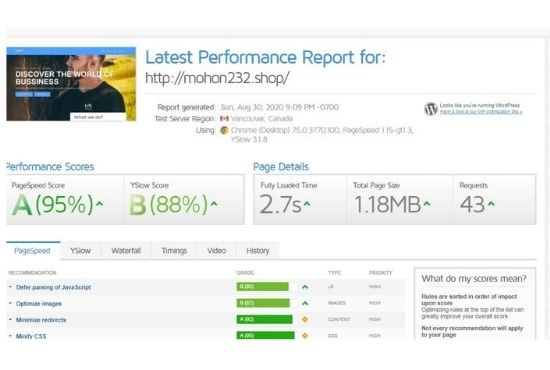Viewport: 550px width, 370px height.
Task: Click the orange diamond on Minify CSS row
Action: pyautogui.click(x=305, y=336)
